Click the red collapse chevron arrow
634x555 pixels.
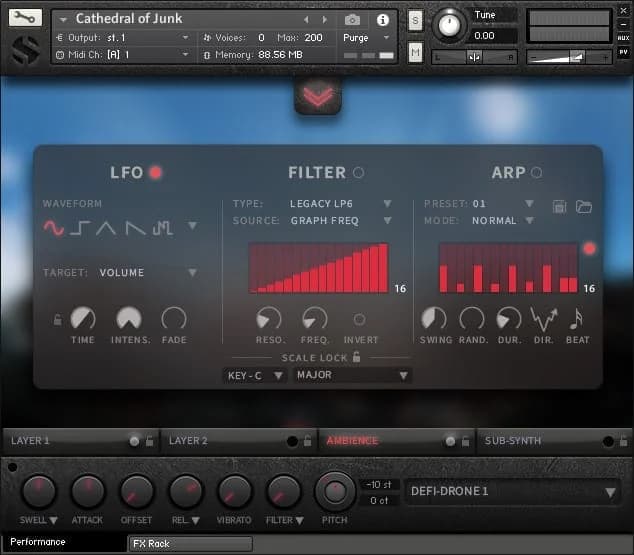click(x=318, y=94)
